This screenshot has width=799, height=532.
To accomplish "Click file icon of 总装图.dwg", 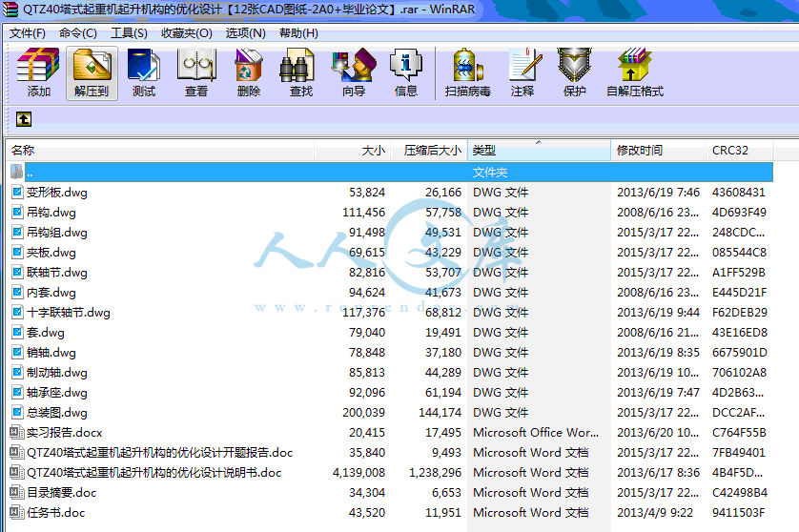I will (x=17, y=412).
